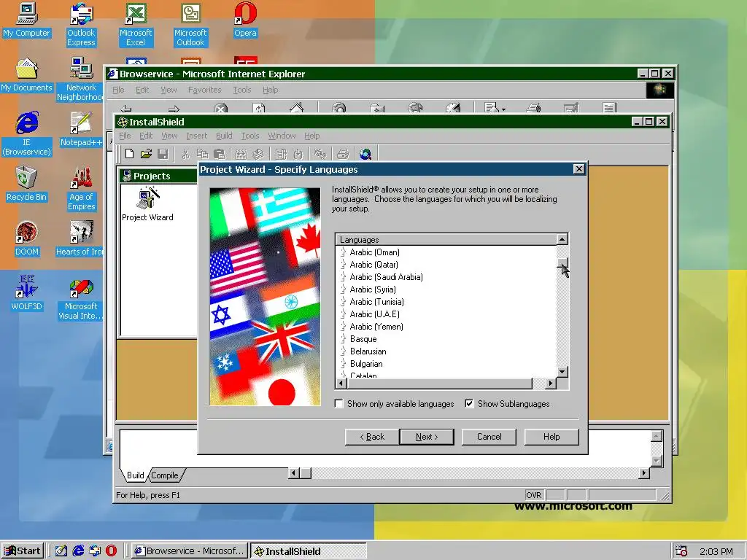Viewport: 747px width, 560px height.
Task: Select Bulgarian in the languages list
Action: pos(366,364)
